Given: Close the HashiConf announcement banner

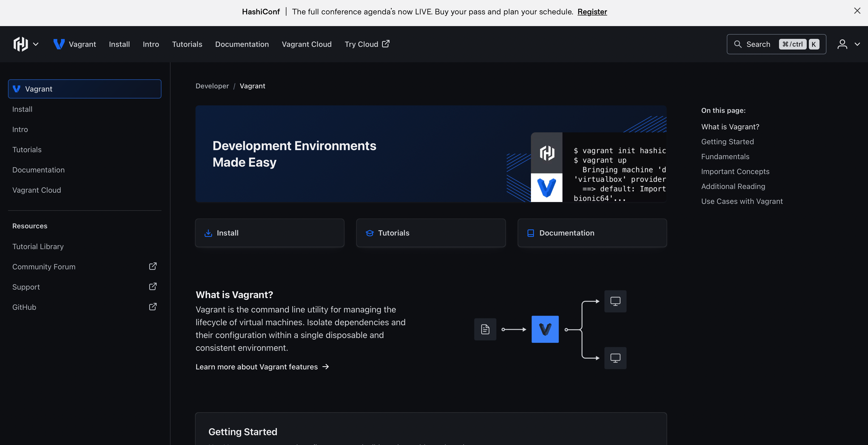Looking at the screenshot, I should coord(857,11).
